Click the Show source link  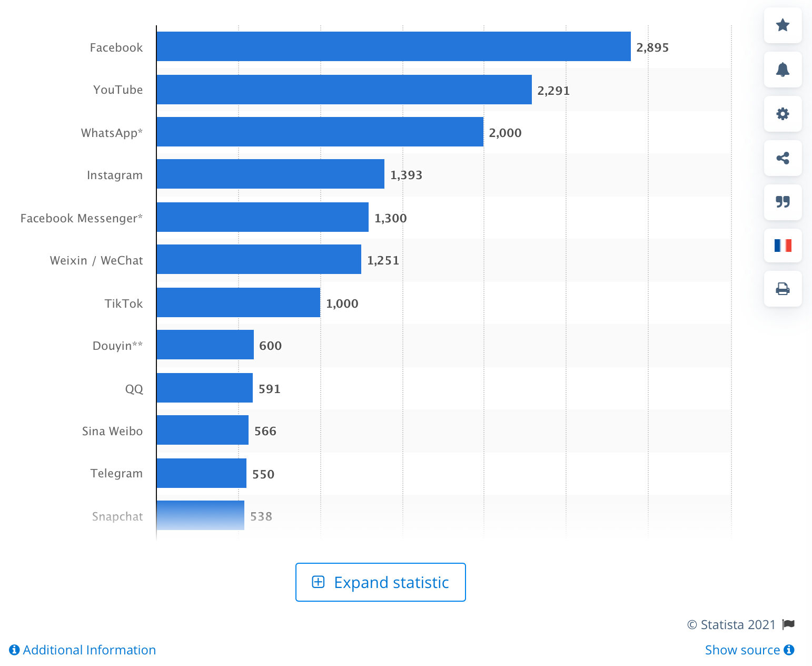(x=742, y=650)
